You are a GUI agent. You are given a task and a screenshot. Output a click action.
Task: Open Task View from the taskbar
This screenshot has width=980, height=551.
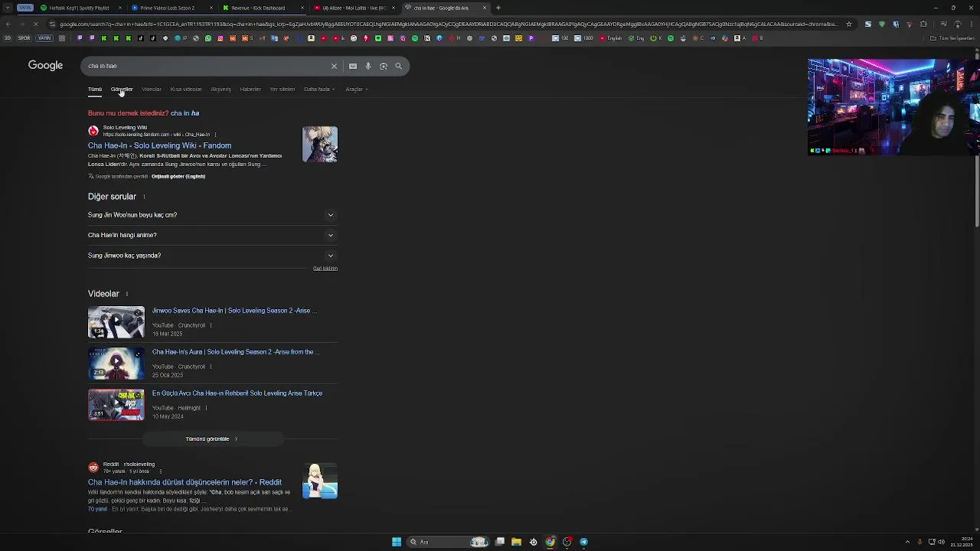coord(499,542)
